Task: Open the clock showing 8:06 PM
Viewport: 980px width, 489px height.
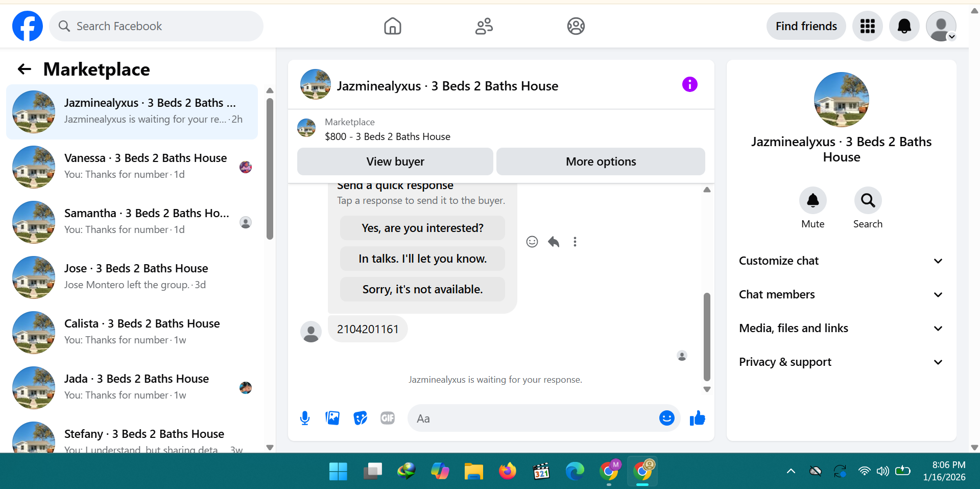Action: (x=944, y=471)
